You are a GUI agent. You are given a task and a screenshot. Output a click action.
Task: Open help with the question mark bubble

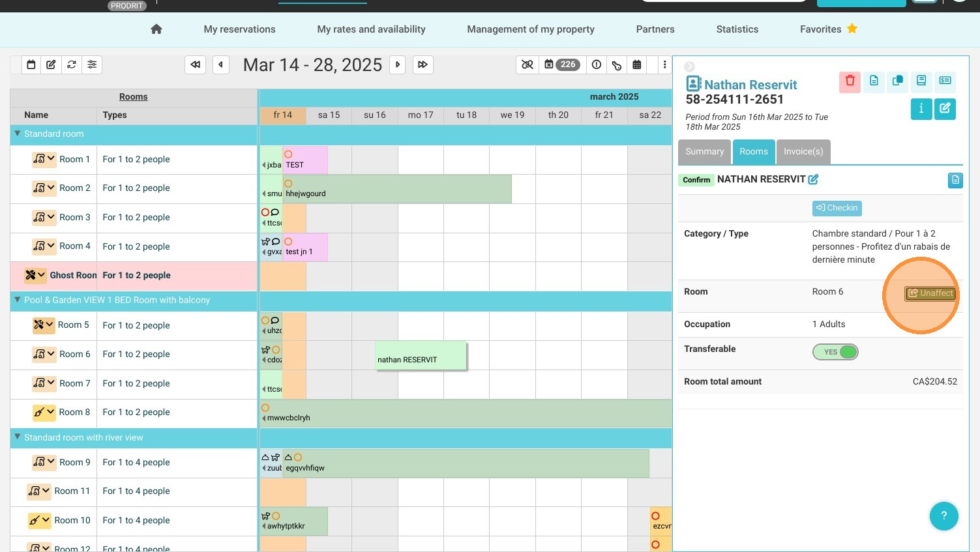tap(943, 516)
